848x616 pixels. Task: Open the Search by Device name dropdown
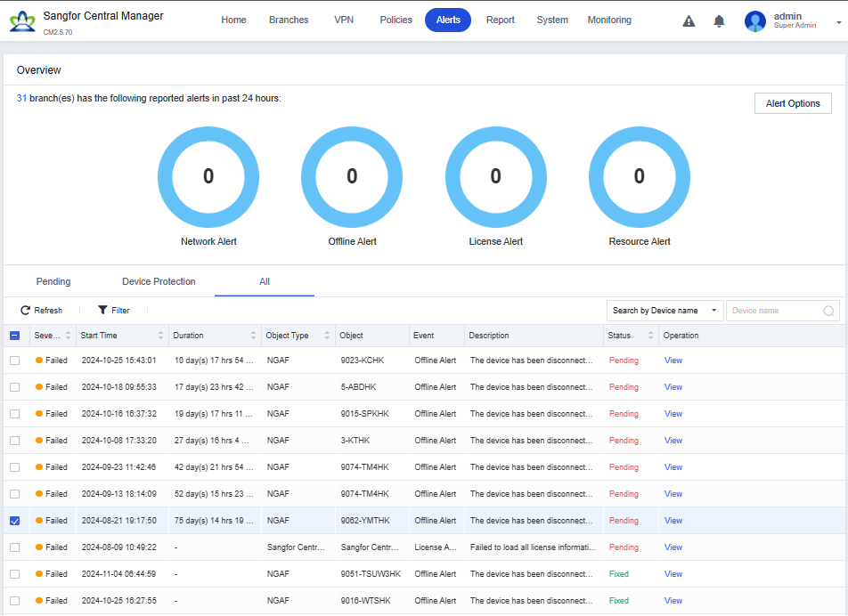coord(665,311)
